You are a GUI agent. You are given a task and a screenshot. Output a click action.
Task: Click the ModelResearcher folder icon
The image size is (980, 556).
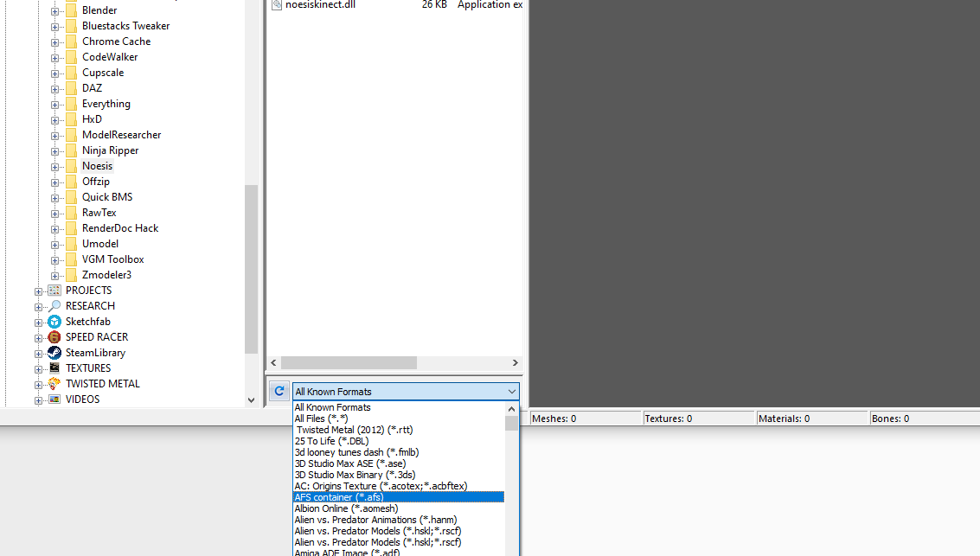71,136
